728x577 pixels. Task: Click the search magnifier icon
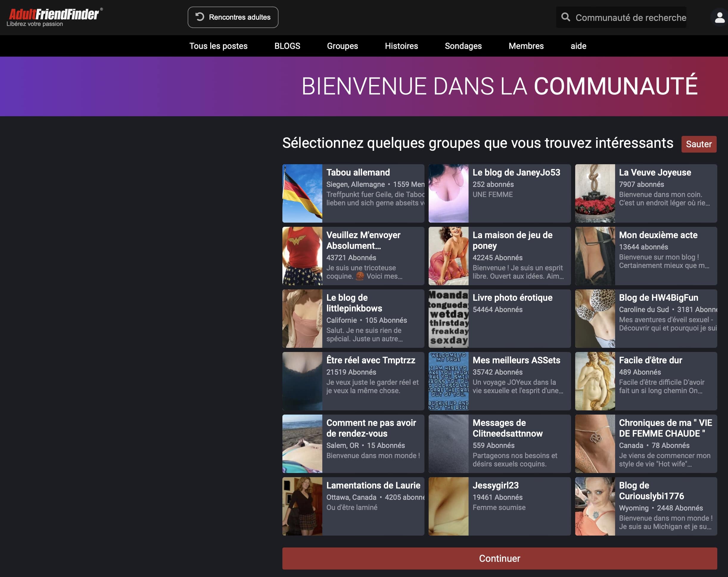[x=565, y=17]
